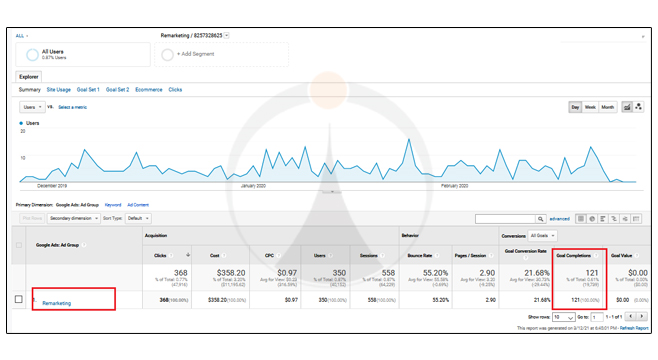The height and width of the screenshot is (360, 658).
Task: Sort by Clicks descending arrow
Action: coord(188,255)
